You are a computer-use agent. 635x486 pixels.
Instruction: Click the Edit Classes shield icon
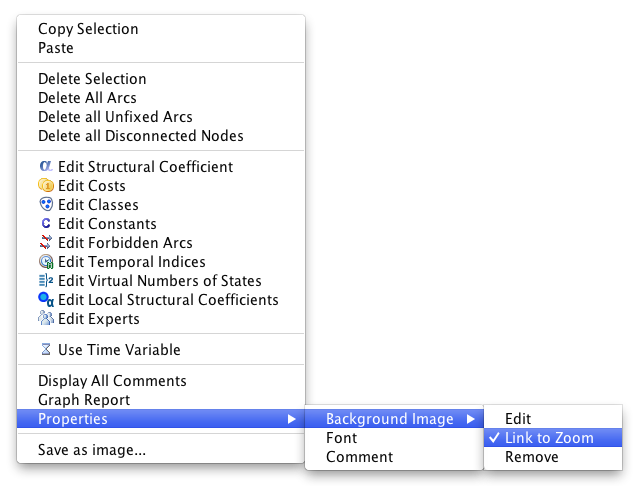[46, 205]
